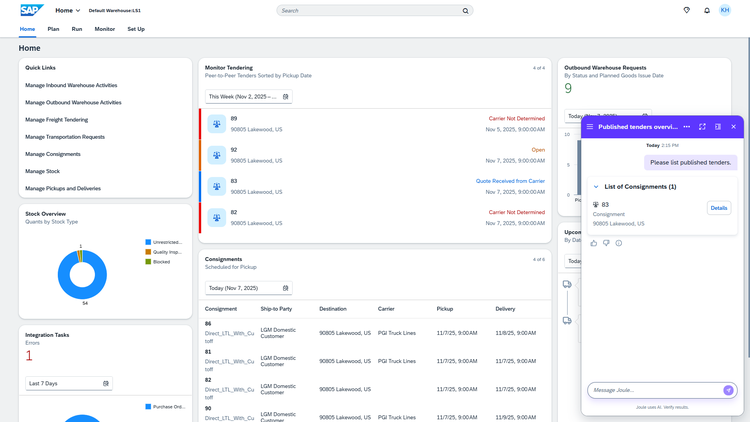Image resolution: width=750 pixels, height=422 pixels.
Task: Open consignment 81 row
Action: (375, 361)
